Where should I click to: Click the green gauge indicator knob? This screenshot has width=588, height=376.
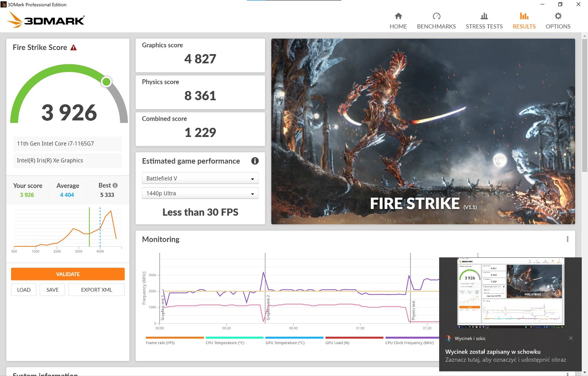pos(107,82)
